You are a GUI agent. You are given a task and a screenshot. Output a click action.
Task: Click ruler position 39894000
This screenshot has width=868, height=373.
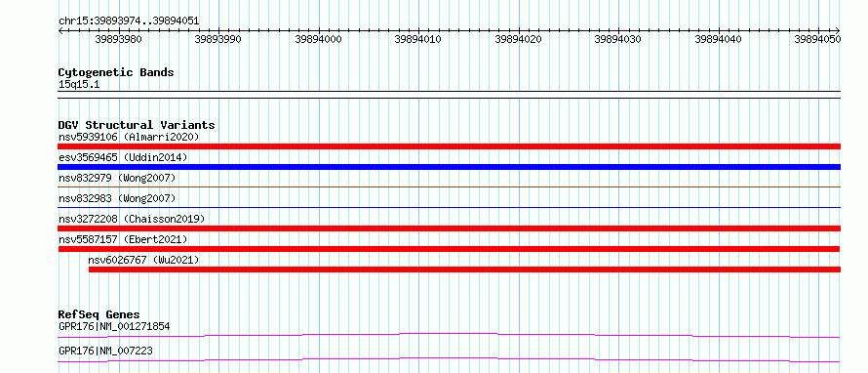pyautogui.click(x=318, y=39)
